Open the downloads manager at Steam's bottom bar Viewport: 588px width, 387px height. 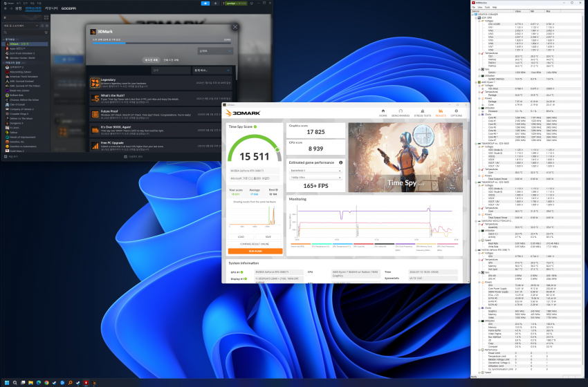tap(133, 157)
